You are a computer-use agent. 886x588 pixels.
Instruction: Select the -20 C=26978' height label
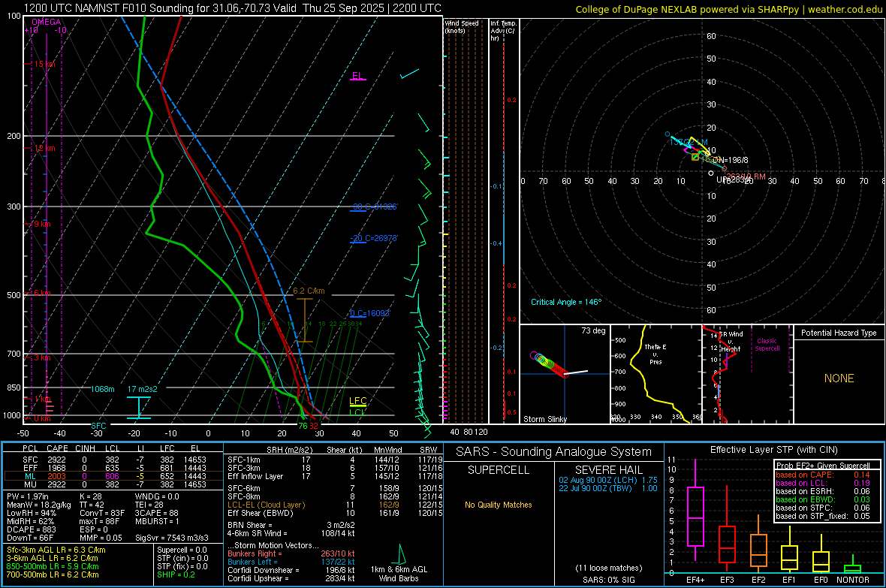(x=374, y=238)
